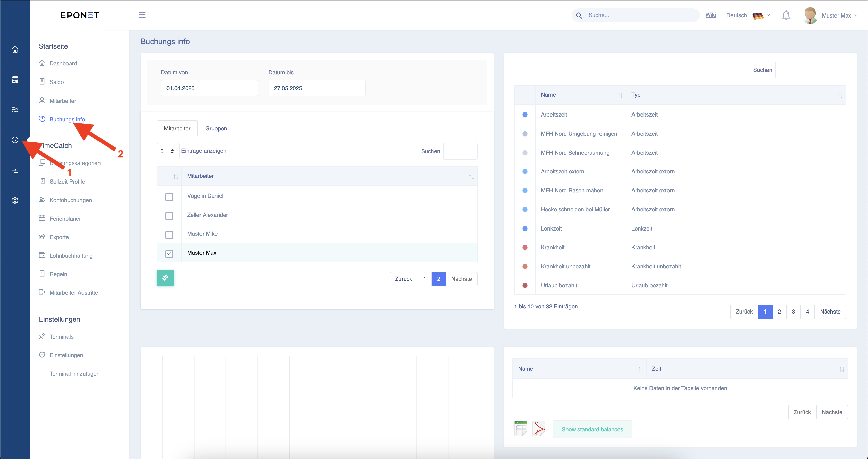The image size is (868, 459).
Task: Tick the Zeller Alexander checkbox
Action: coord(169,216)
